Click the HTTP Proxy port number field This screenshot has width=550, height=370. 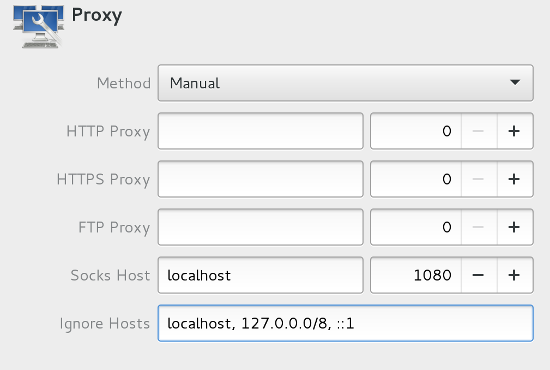point(416,131)
